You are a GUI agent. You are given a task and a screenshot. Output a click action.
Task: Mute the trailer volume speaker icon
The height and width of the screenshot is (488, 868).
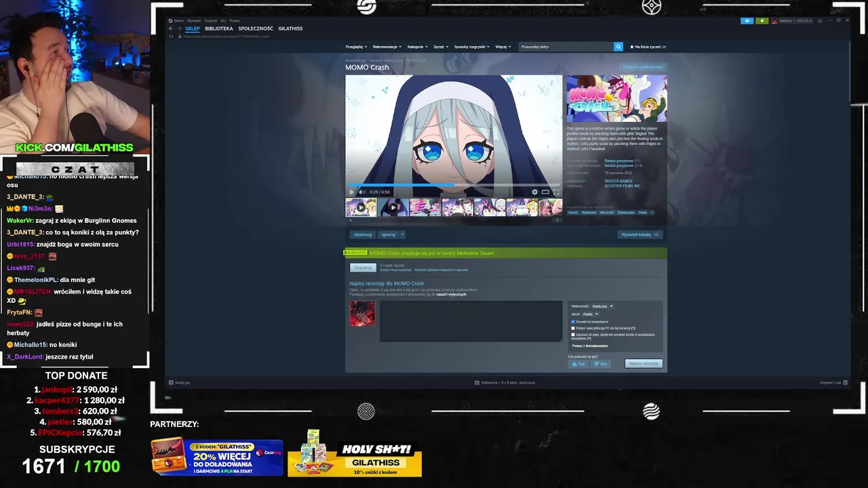click(361, 192)
